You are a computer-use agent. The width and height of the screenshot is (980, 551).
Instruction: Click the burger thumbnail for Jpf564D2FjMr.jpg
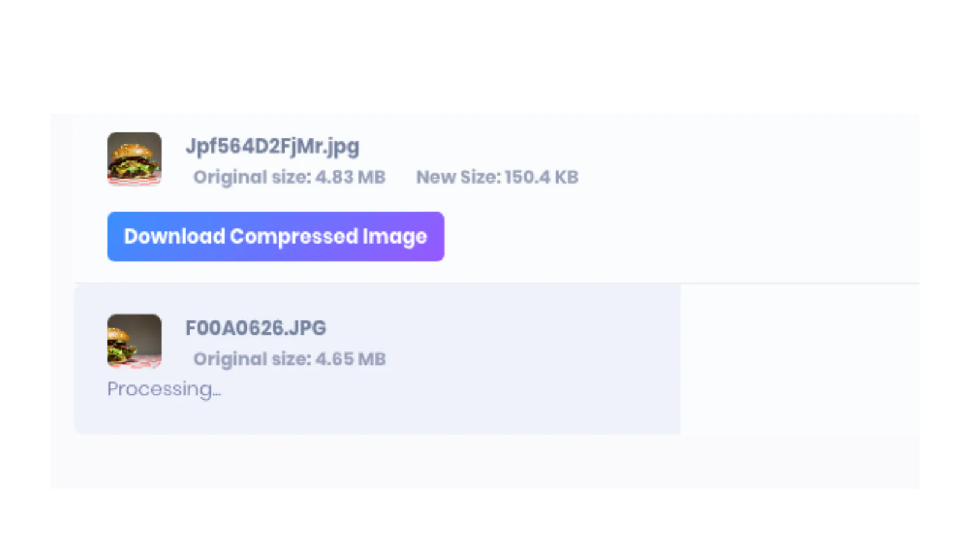point(134,159)
